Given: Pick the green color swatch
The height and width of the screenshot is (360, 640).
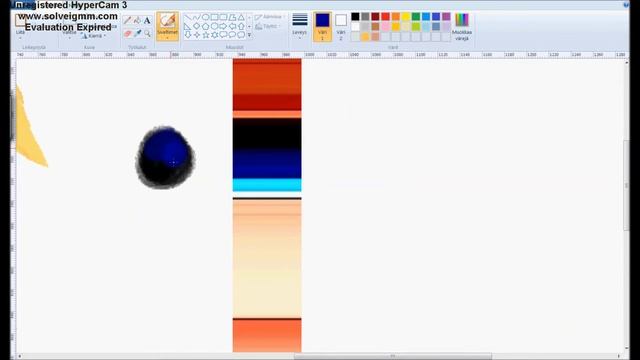Looking at the screenshot, I should (x=416, y=16).
